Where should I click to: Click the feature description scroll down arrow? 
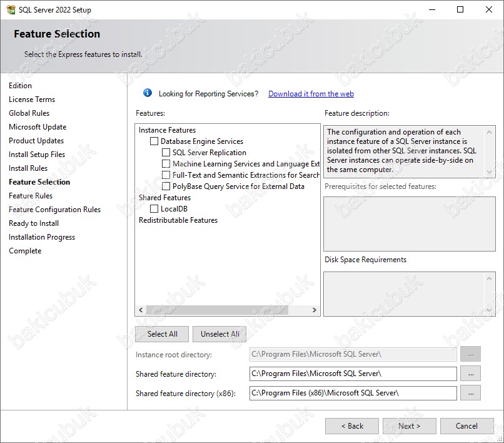click(x=489, y=172)
